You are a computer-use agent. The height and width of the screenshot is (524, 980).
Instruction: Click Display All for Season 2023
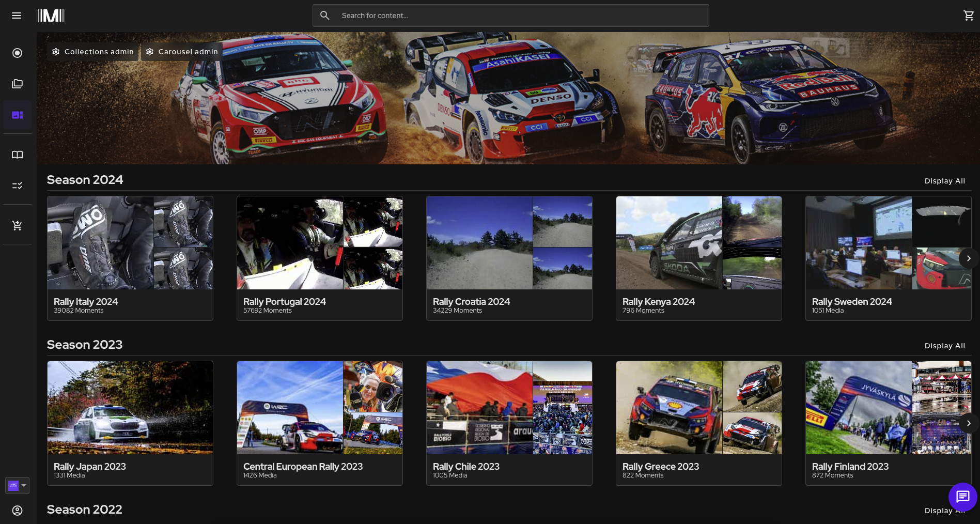pos(945,346)
